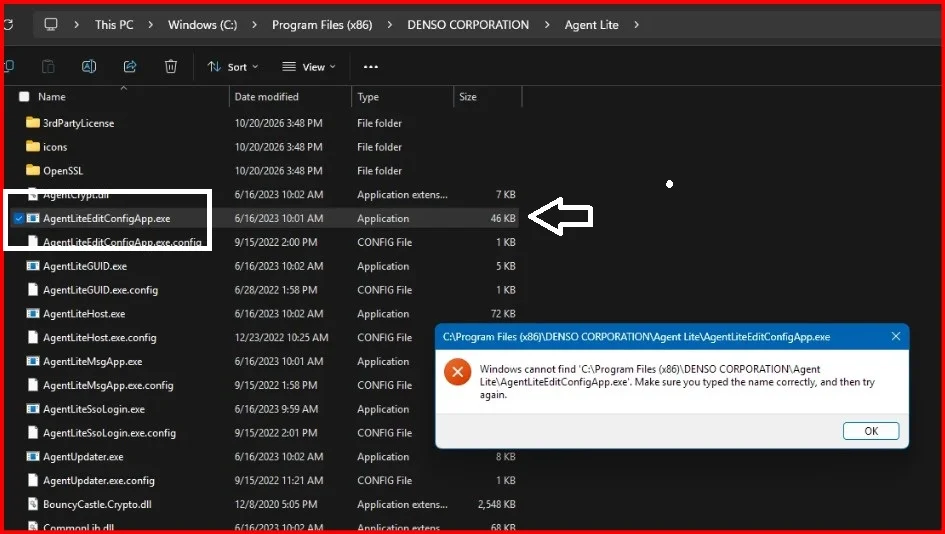Go to This PC in the breadcrumb
The width and height of the screenshot is (945, 534).
(114, 25)
